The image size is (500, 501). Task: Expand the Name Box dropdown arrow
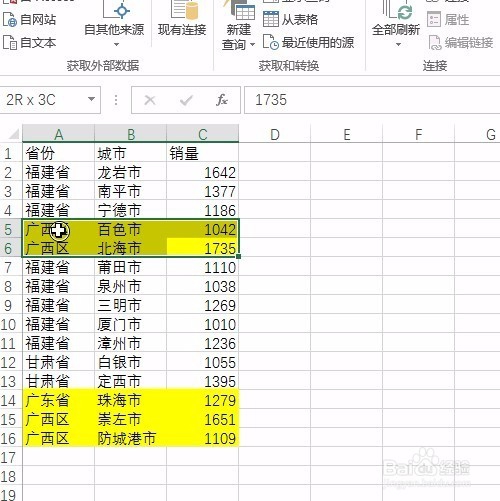click(x=91, y=99)
